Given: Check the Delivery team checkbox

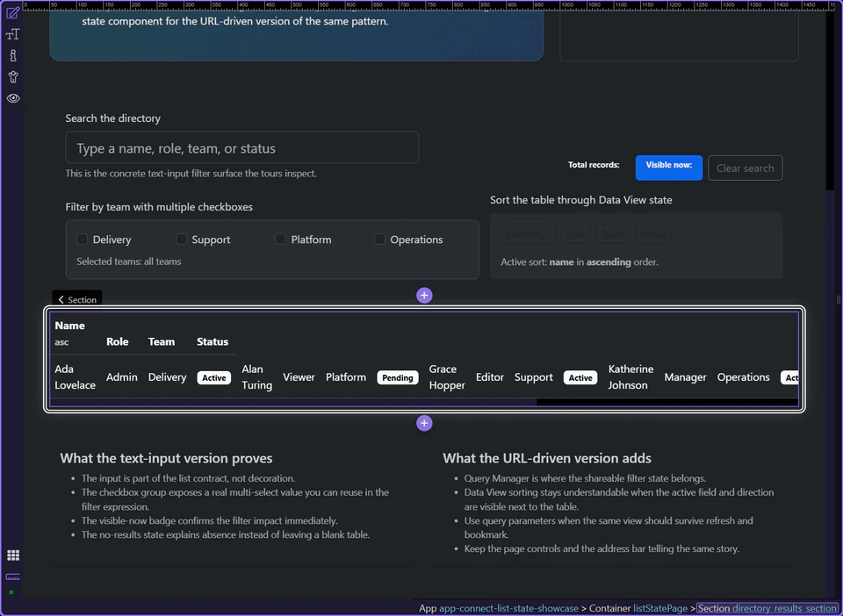Looking at the screenshot, I should click(x=82, y=239).
